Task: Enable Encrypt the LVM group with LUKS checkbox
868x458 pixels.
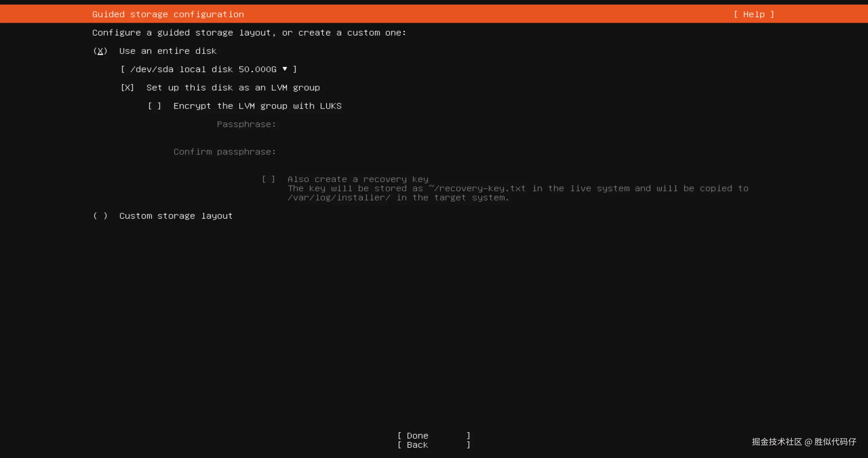Action: 154,106
